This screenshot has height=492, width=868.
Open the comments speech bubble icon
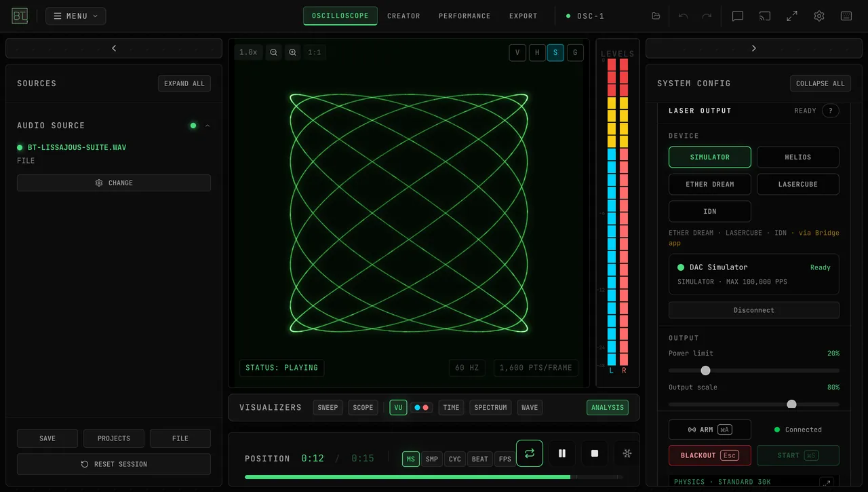pyautogui.click(x=738, y=16)
